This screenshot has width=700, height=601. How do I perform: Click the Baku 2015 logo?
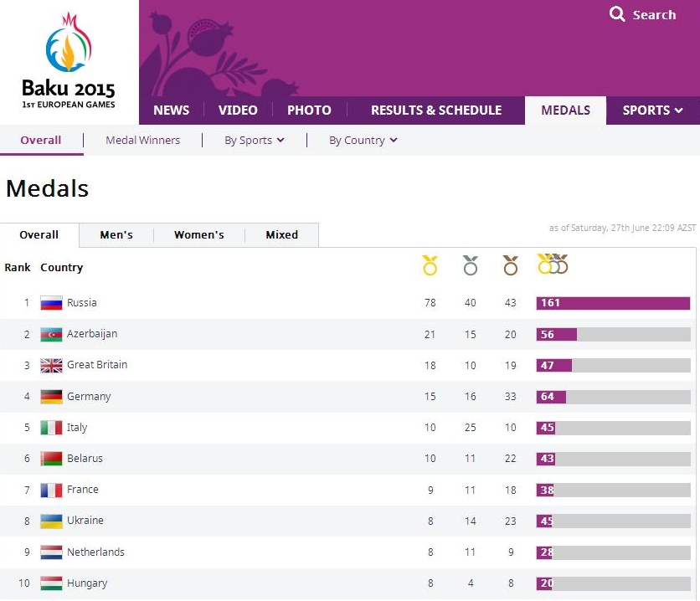point(69,62)
